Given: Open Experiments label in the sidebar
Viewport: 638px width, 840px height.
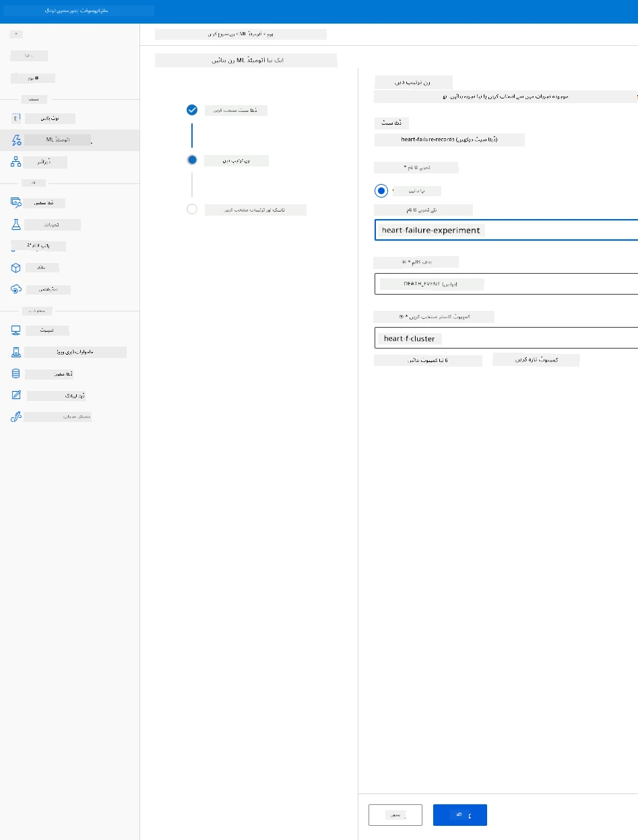Looking at the screenshot, I should pos(53,224).
